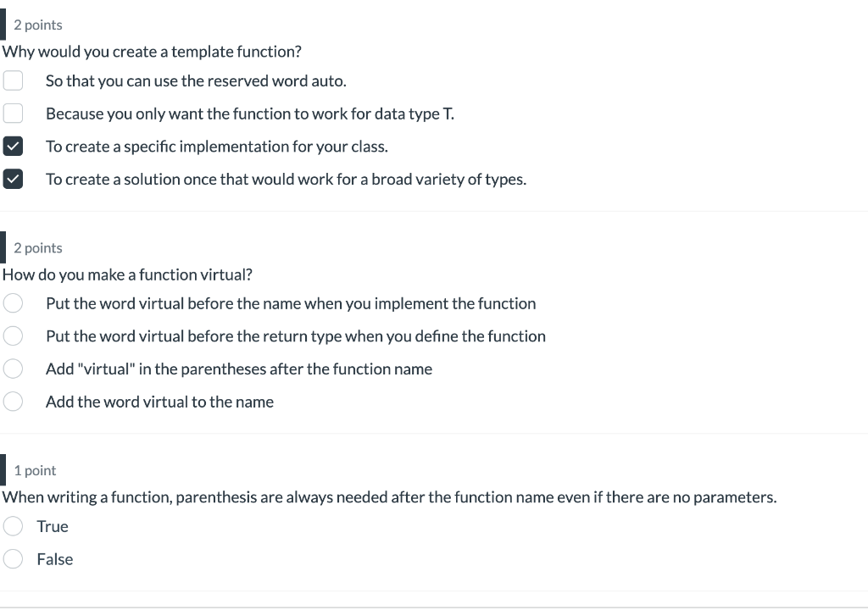The image size is (868, 610).
Task: Click the True label text
Action: click(53, 525)
